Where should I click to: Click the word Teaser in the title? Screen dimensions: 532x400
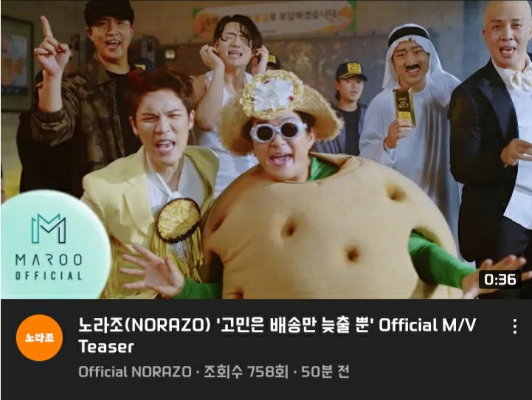click(106, 347)
